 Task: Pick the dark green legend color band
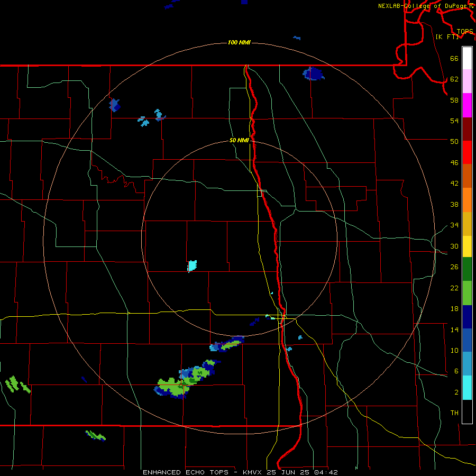pyautogui.click(x=467, y=269)
